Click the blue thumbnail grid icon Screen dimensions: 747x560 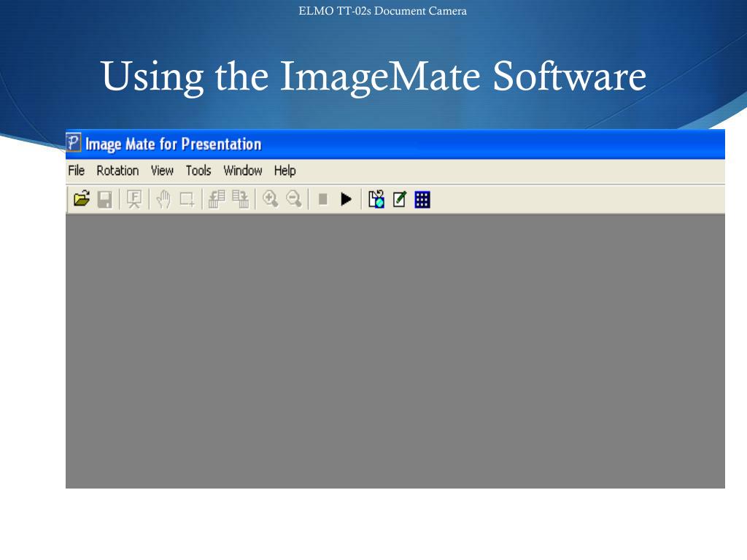pos(422,200)
